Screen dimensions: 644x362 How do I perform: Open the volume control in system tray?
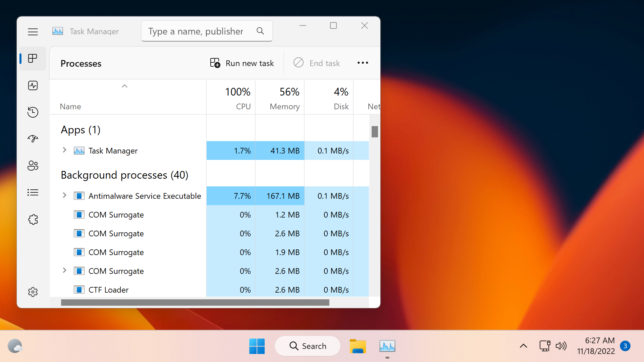561,346
